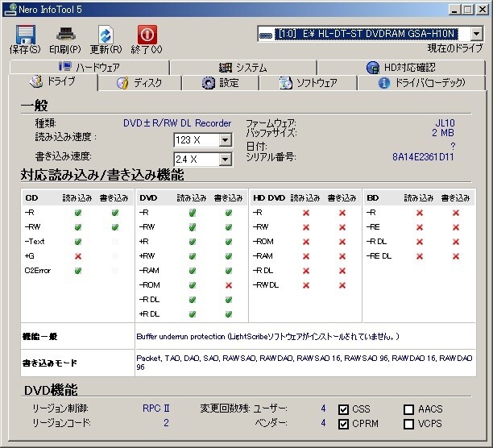This screenshot has height=448, width=493.
Task: Click the 更新(R) label
Action: tap(106, 50)
